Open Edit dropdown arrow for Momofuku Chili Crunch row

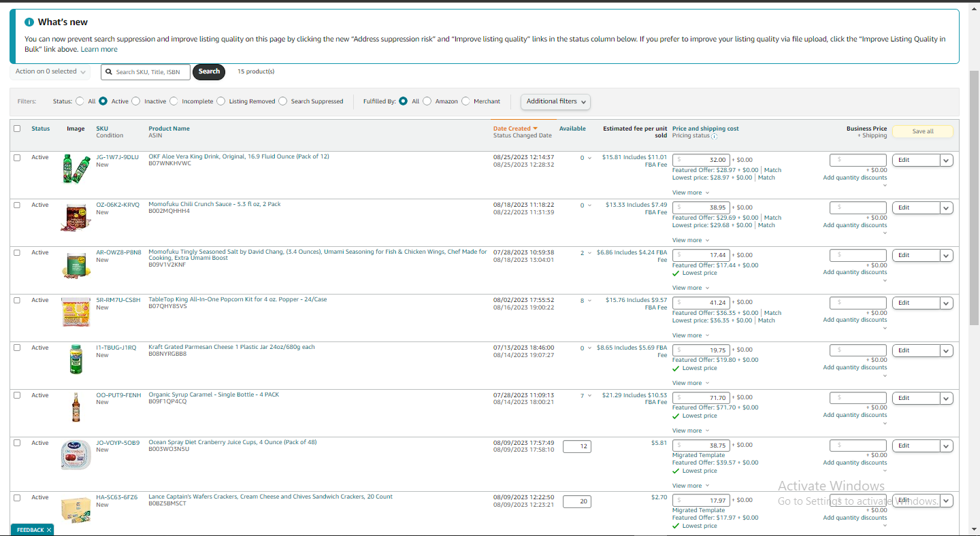(947, 208)
